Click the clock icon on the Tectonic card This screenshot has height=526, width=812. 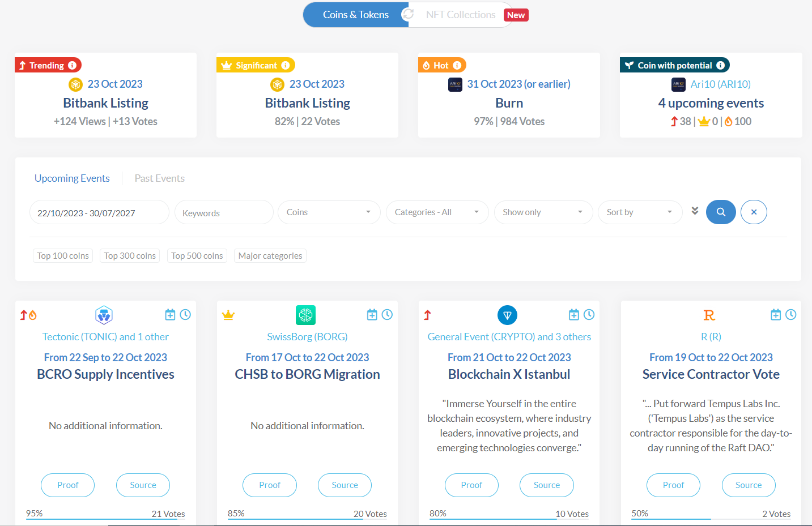pos(185,314)
